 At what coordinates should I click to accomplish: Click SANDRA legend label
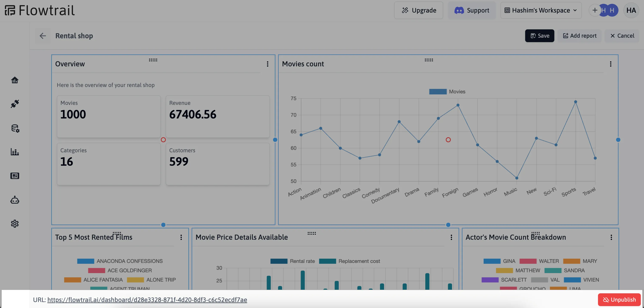point(574,270)
